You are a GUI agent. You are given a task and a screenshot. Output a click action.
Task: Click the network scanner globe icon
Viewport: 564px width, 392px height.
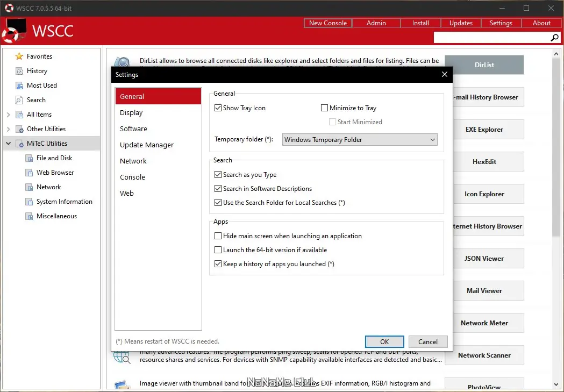122,357
